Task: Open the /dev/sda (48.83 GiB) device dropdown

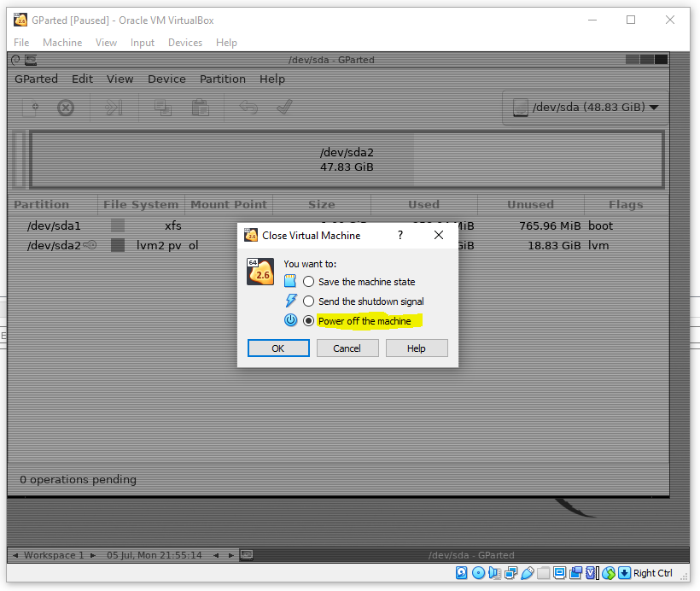Action: pyautogui.click(x=586, y=108)
